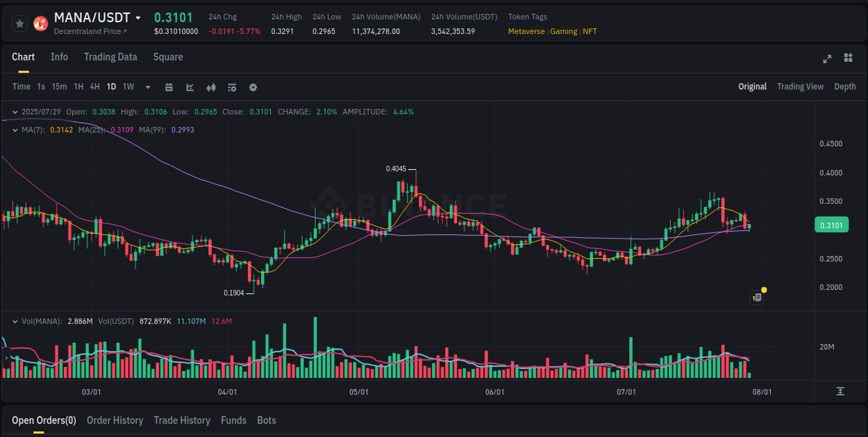Click the technical indicators icon on the toolbar
868x437 pixels.
point(211,87)
